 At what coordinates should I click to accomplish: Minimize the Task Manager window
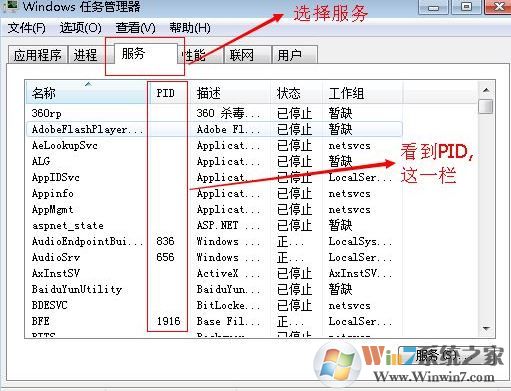coord(433,7)
